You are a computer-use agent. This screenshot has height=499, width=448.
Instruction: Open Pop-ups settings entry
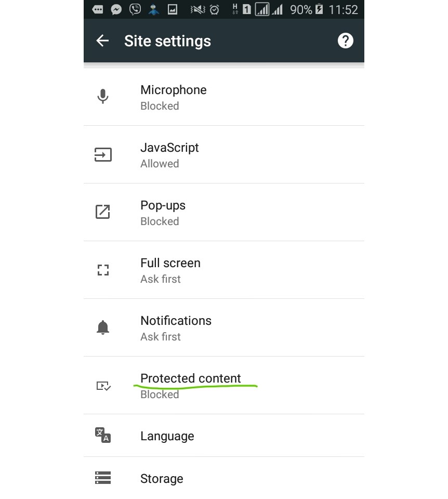[x=224, y=212]
